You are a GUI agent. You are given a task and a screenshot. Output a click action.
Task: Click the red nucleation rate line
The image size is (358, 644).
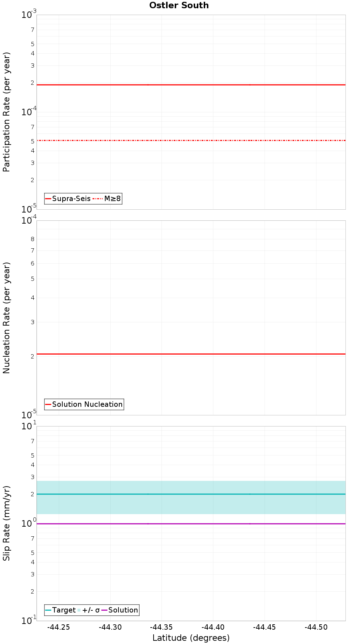(x=191, y=354)
